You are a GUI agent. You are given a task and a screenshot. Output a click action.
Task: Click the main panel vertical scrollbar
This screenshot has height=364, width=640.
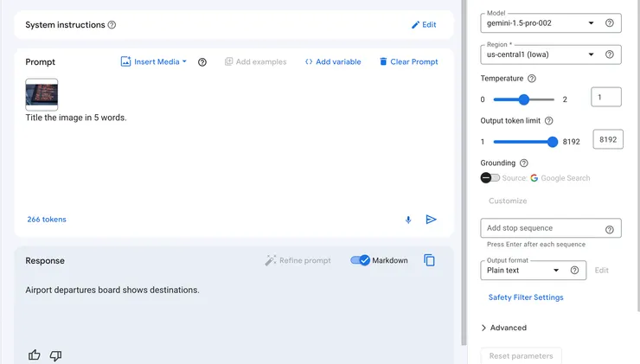[x=464, y=172]
